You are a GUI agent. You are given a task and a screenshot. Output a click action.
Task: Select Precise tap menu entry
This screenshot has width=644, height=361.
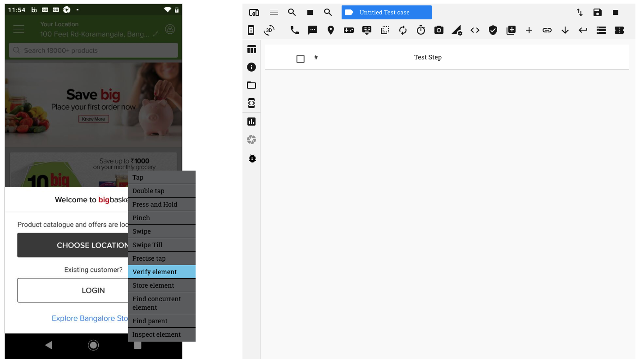[x=162, y=258]
